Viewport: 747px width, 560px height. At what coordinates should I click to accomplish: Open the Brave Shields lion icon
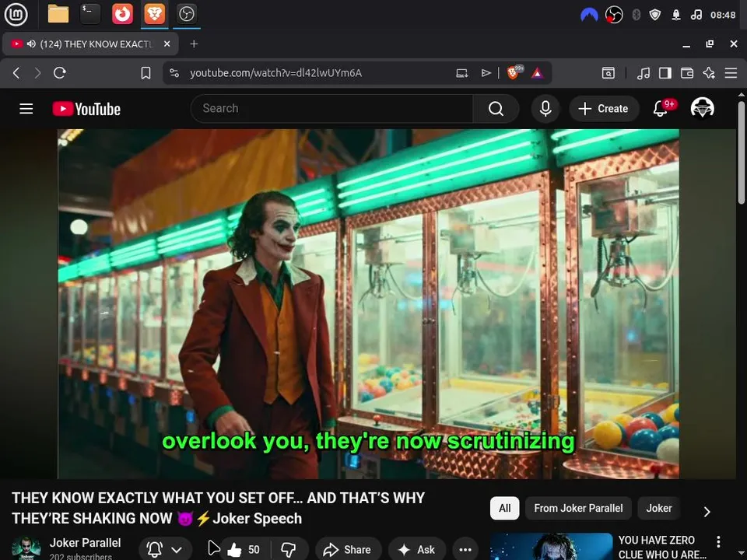click(514, 72)
